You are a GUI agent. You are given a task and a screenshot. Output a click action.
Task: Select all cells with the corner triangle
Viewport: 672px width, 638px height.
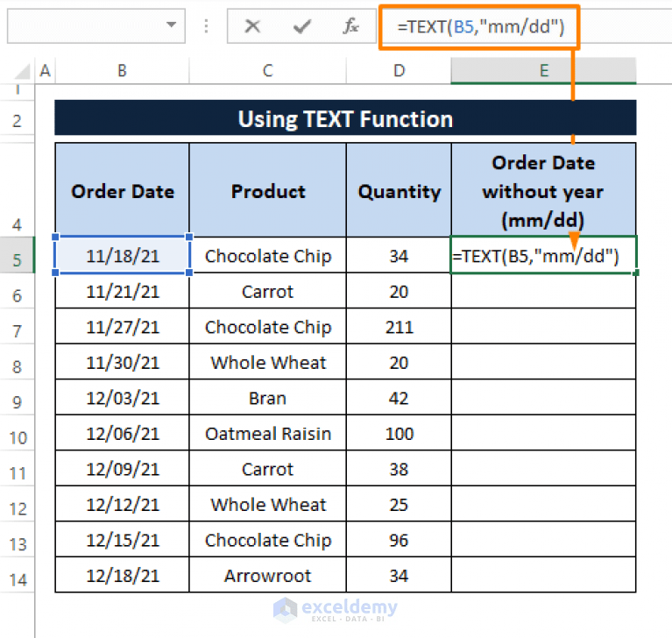tap(22, 71)
